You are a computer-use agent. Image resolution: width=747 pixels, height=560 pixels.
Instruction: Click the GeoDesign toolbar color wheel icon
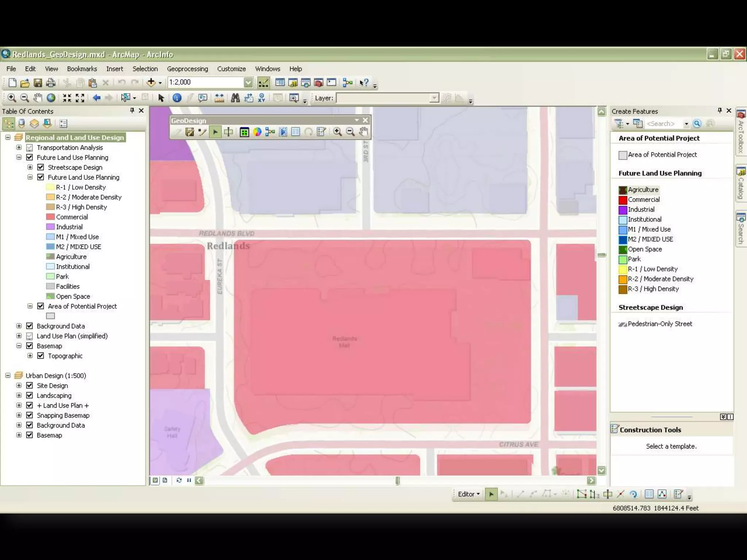pyautogui.click(x=257, y=132)
